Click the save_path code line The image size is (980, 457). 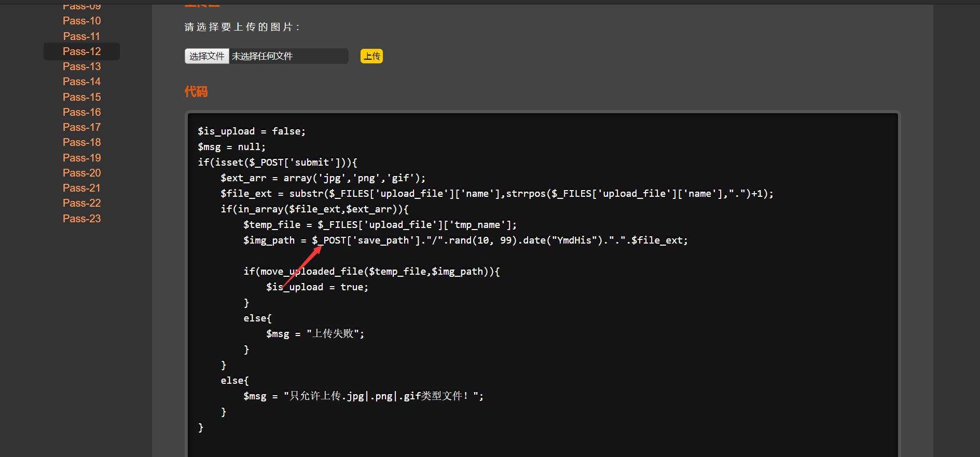point(465,240)
